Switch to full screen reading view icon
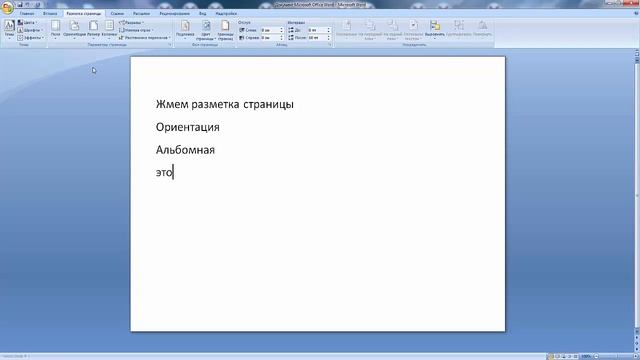This screenshot has height=360, width=640. 557,356
